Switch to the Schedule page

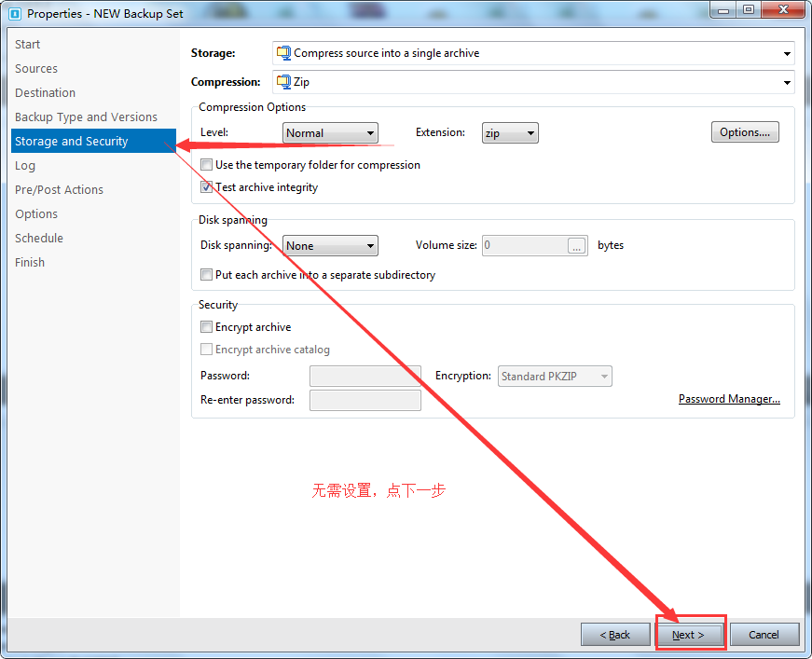[x=39, y=239]
